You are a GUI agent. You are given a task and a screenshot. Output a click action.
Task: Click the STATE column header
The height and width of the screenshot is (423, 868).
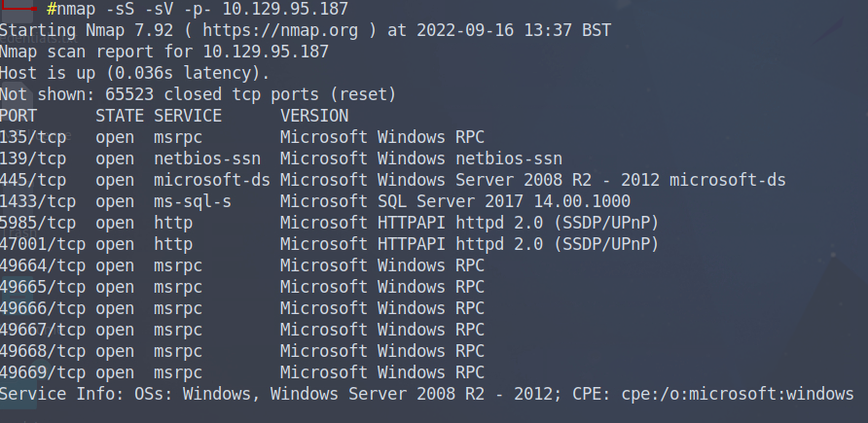click(x=120, y=116)
